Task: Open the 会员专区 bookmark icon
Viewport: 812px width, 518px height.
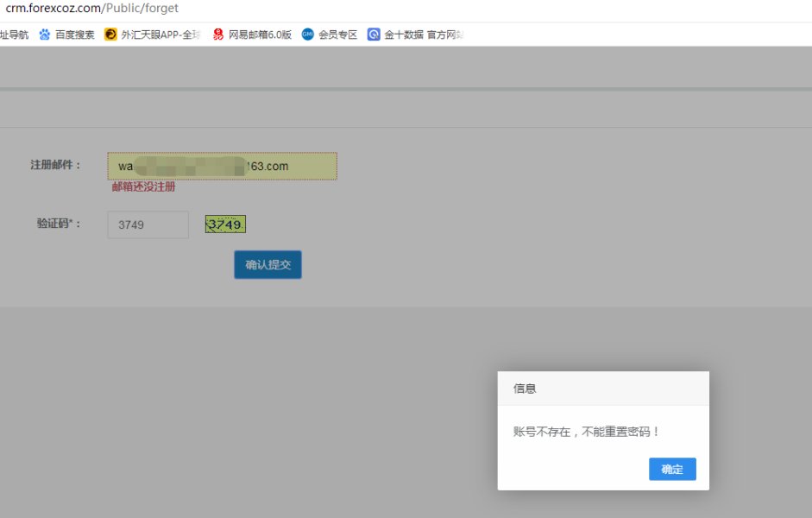Action: [x=307, y=35]
